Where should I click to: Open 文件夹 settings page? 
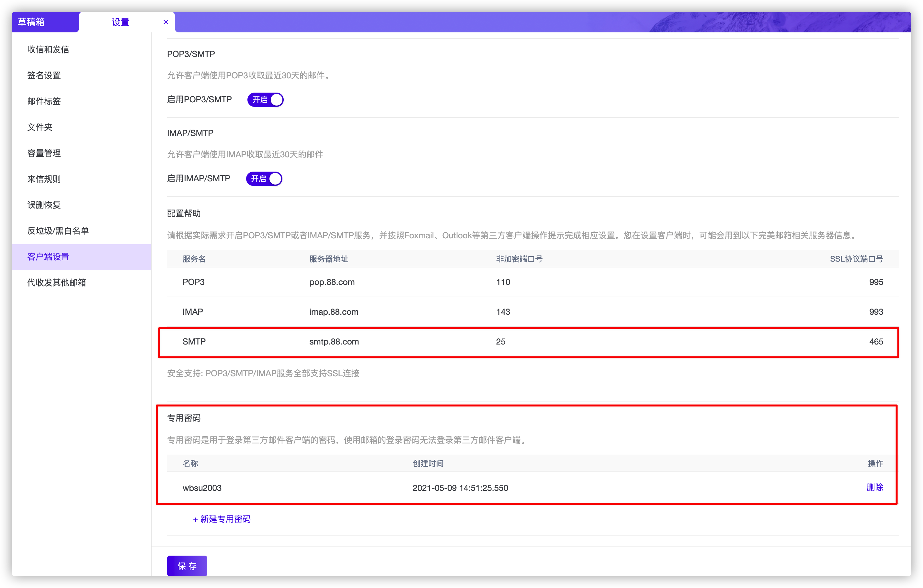pos(40,127)
